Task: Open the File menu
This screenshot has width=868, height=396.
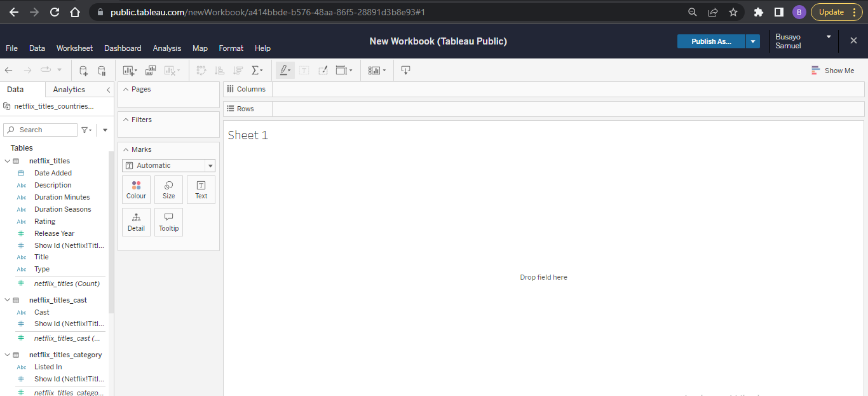Action: (12, 48)
